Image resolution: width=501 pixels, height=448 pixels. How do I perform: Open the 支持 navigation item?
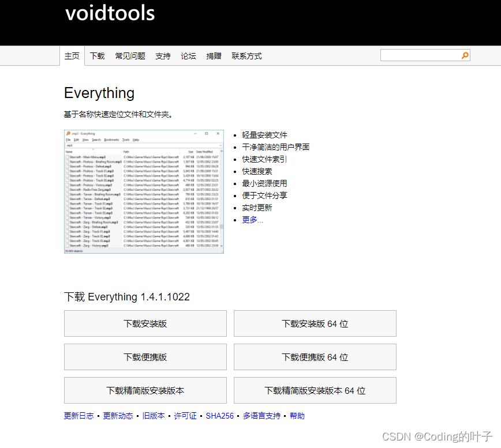163,55
